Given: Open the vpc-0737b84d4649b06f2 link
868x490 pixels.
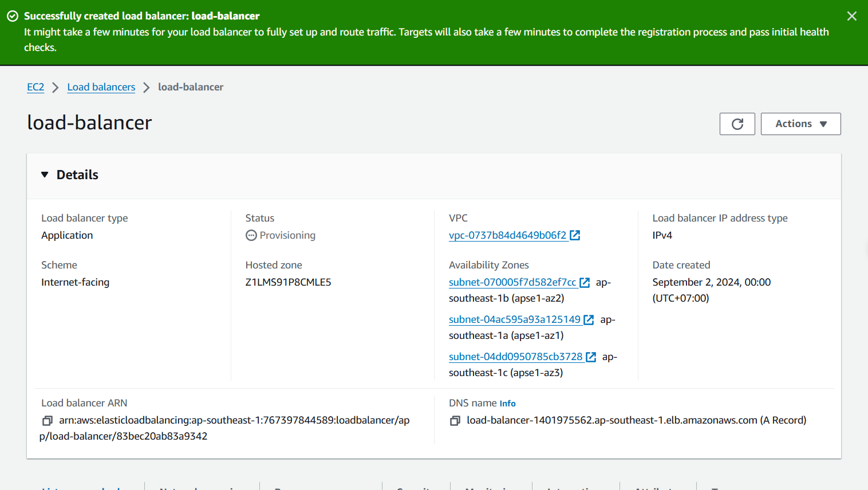Looking at the screenshot, I should (x=507, y=235).
